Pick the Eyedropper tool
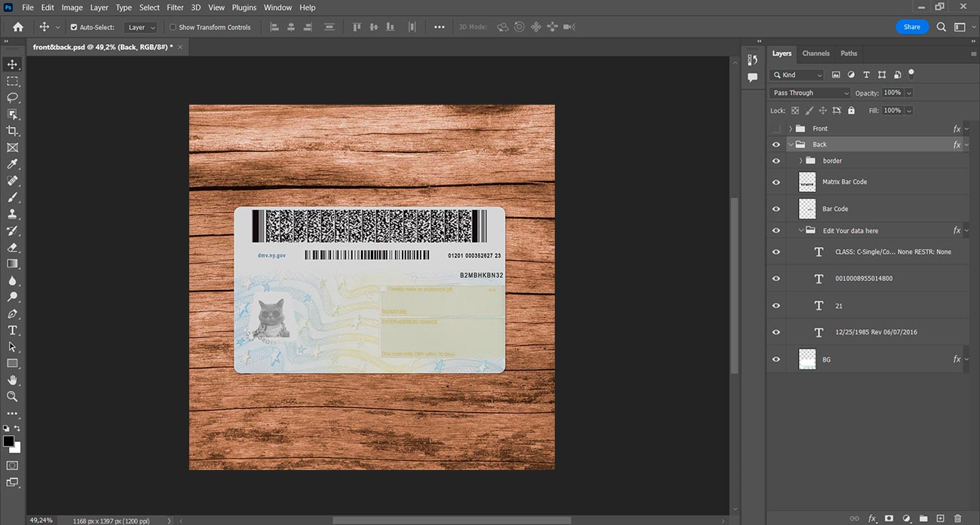980x525 pixels. [x=13, y=164]
